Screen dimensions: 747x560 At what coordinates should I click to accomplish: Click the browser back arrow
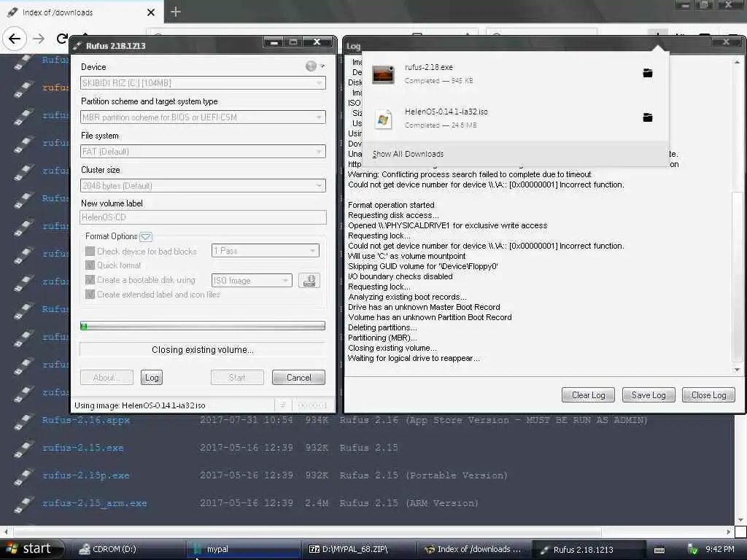click(x=15, y=39)
